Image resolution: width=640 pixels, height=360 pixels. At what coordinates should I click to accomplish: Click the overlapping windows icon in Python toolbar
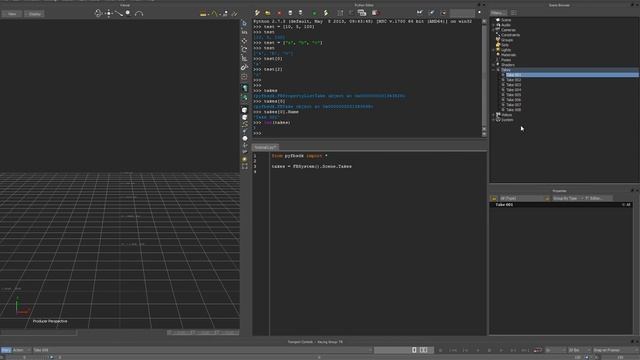362,13
